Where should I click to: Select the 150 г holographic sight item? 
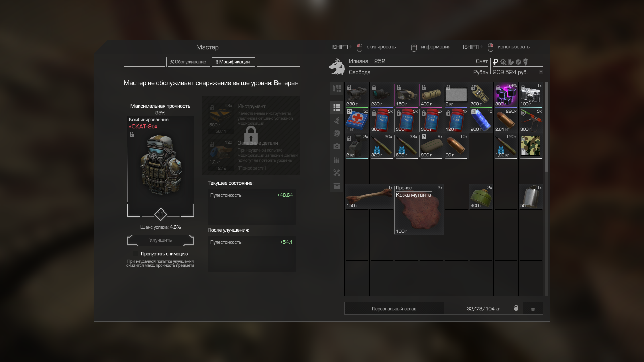coord(407,95)
